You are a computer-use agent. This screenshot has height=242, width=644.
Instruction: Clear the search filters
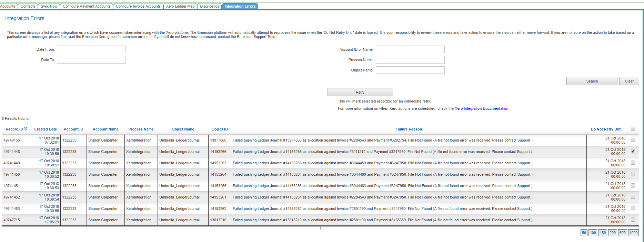[x=629, y=81]
